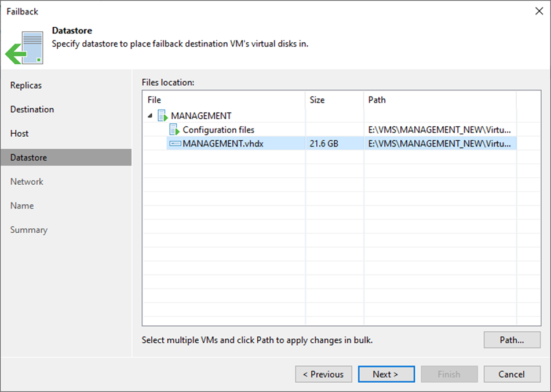Click the Next > button
Image resolution: width=551 pixels, height=392 pixels.
[386, 374]
